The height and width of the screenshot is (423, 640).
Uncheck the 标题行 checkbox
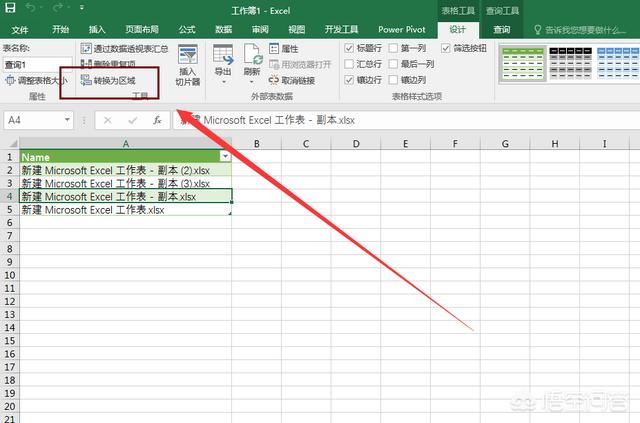click(x=349, y=48)
